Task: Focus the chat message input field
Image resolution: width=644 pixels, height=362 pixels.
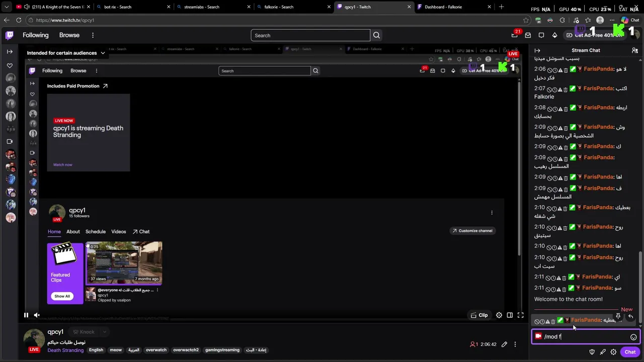Action: point(586,337)
